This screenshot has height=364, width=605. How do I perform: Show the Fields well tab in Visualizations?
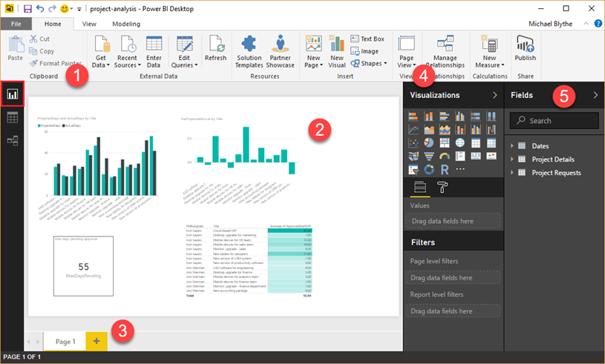click(420, 188)
